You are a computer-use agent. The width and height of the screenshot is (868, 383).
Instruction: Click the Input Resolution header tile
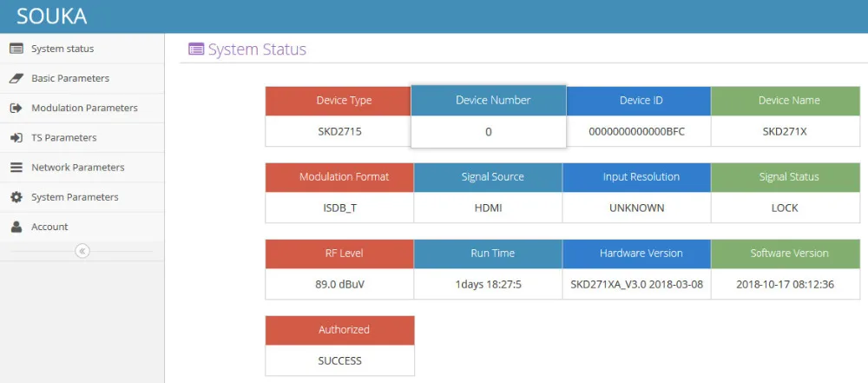pyautogui.click(x=636, y=177)
